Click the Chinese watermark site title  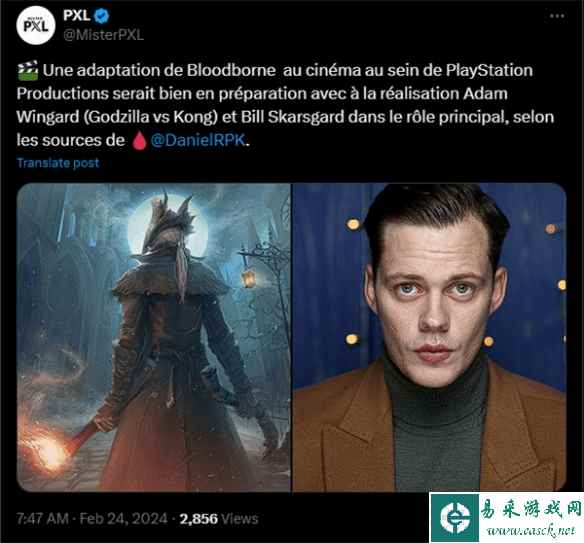pyautogui.click(x=531, y=509)
